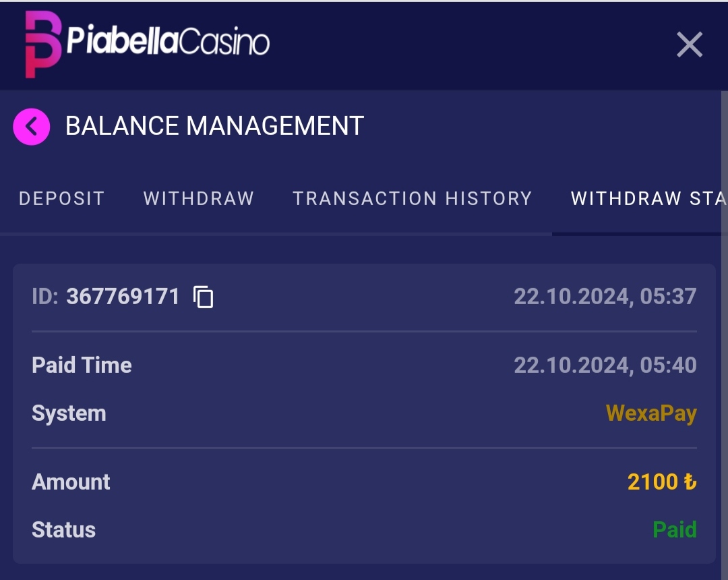
Task: Switch to the Withdraw tab
Action: (198, 198)
